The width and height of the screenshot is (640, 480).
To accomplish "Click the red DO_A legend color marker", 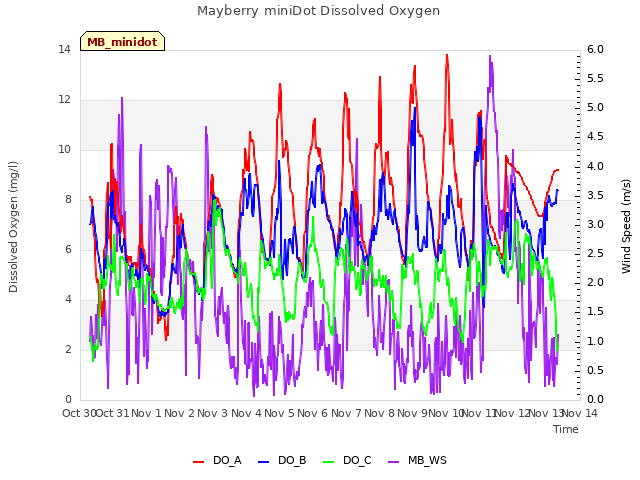I will click(x=198, y=462).
